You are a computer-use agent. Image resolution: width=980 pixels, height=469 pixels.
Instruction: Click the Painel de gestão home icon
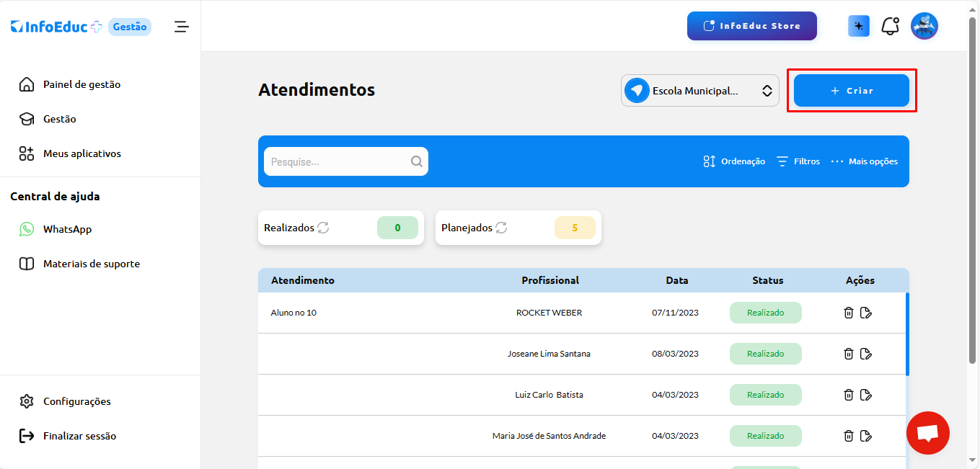tap(27, 84)
